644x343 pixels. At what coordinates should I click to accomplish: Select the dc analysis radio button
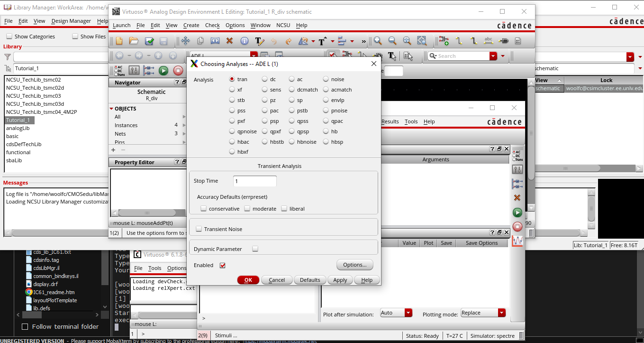264,79
